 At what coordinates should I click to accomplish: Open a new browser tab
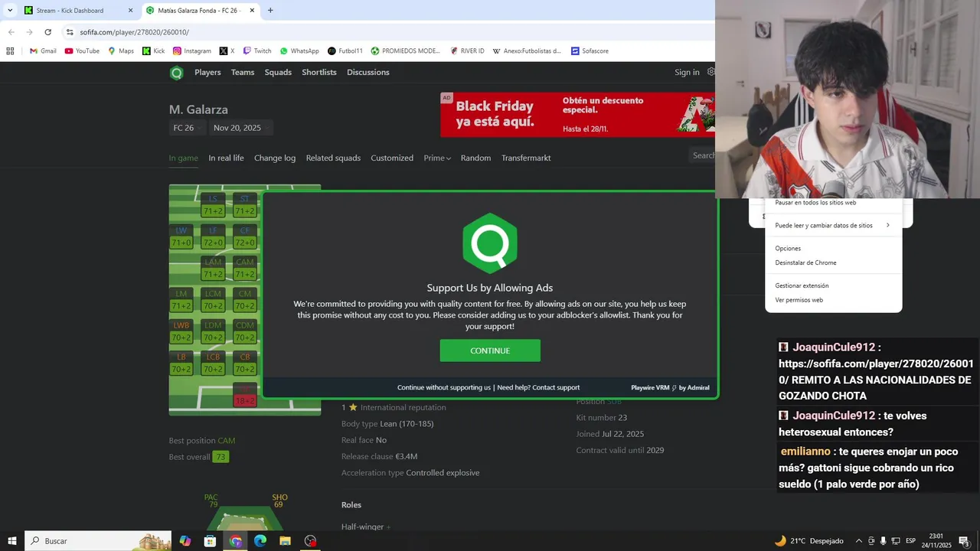[270, 11]
